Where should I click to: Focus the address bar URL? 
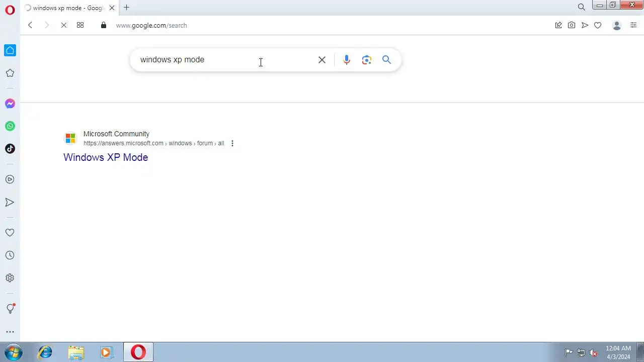click(151, 25)
